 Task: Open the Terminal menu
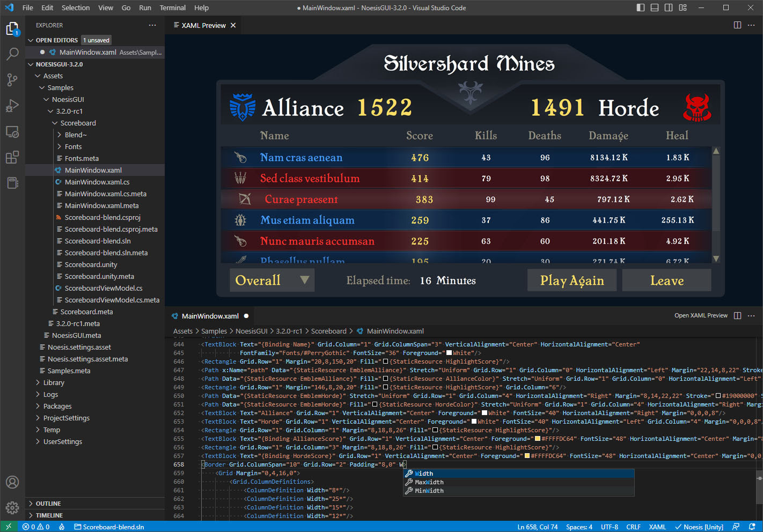point(172,8)
